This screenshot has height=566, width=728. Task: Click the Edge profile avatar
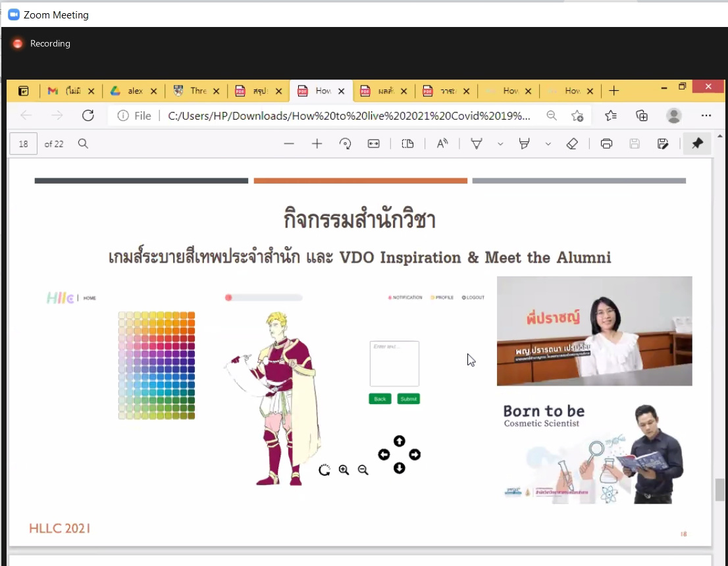(673, 115)
